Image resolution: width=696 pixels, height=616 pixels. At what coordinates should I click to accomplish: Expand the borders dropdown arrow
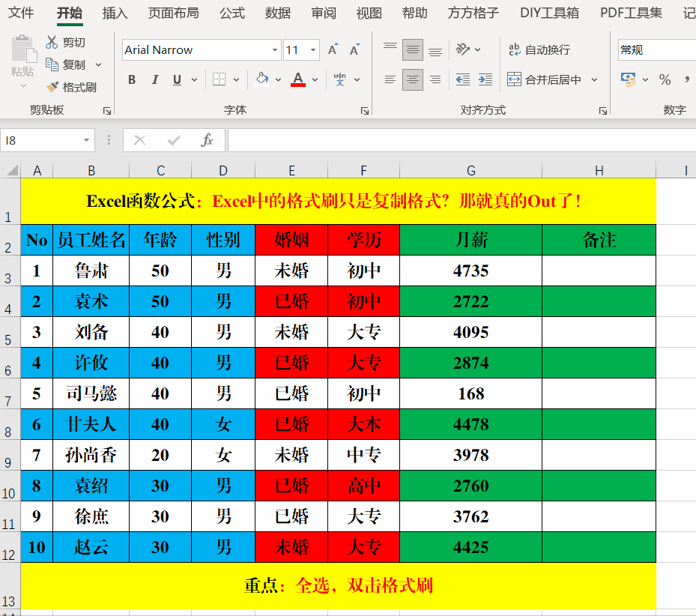(236, 80)
